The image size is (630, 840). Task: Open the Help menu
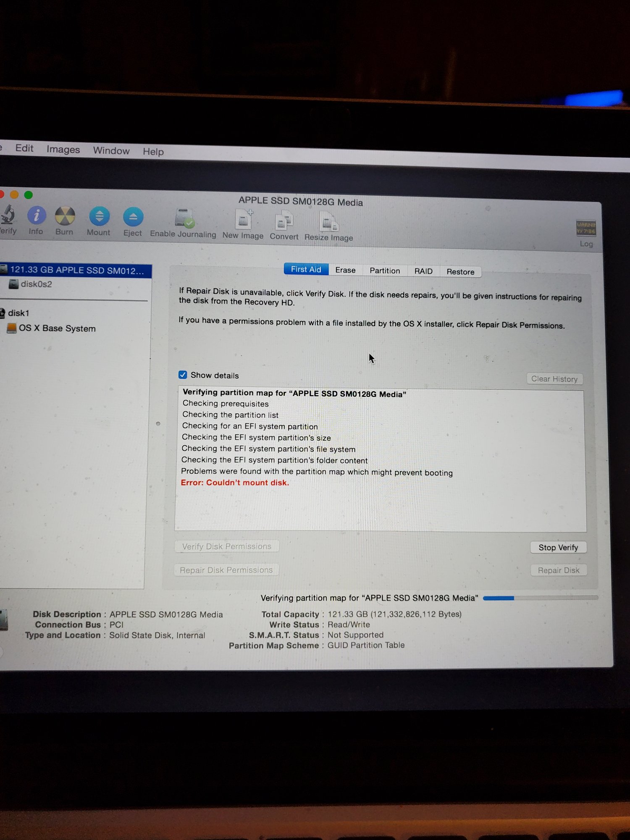point(153,152)
